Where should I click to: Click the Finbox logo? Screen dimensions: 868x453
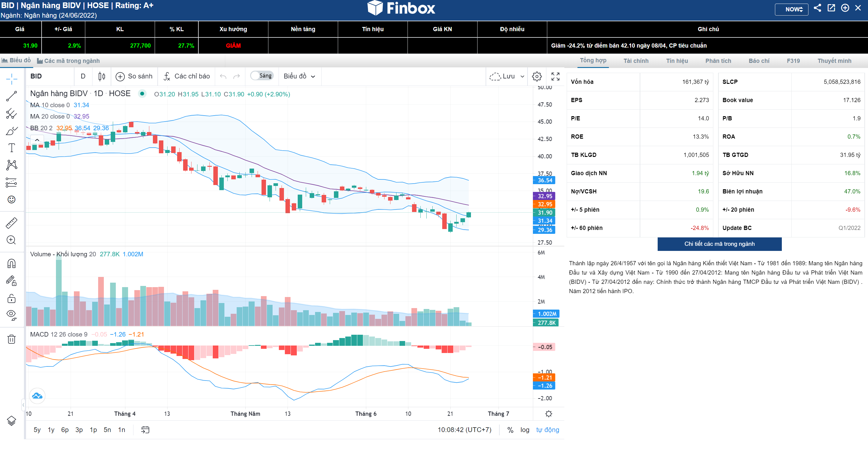point(401,8)
